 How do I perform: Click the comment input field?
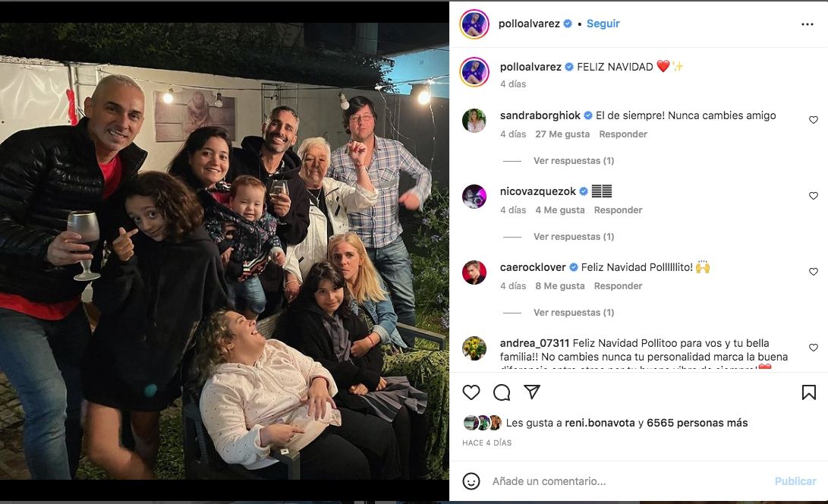click(x=622, y=481)
